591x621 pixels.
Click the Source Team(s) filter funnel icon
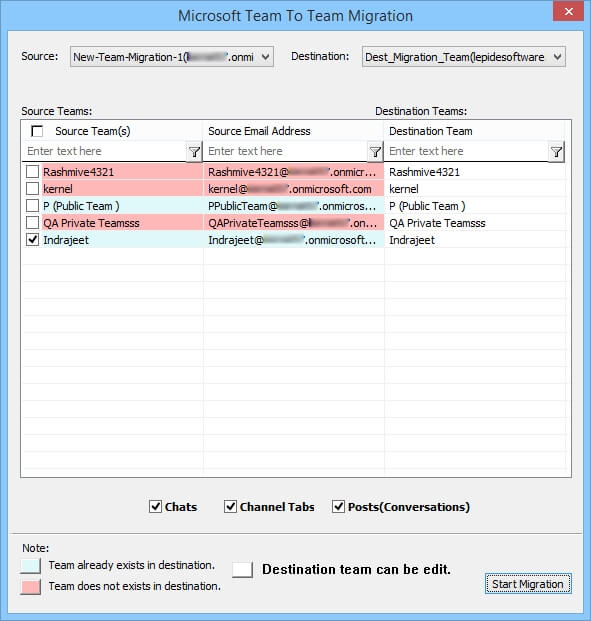(194, 152)
